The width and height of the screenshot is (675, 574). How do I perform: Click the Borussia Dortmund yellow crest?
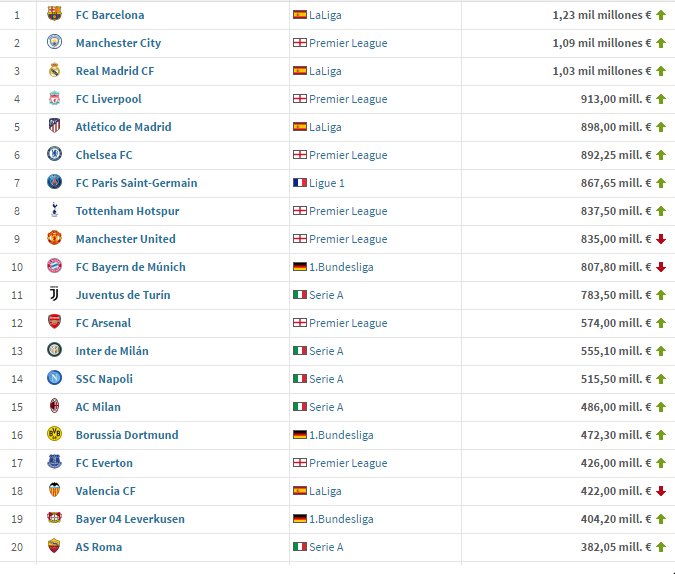(x=54, y=434)
